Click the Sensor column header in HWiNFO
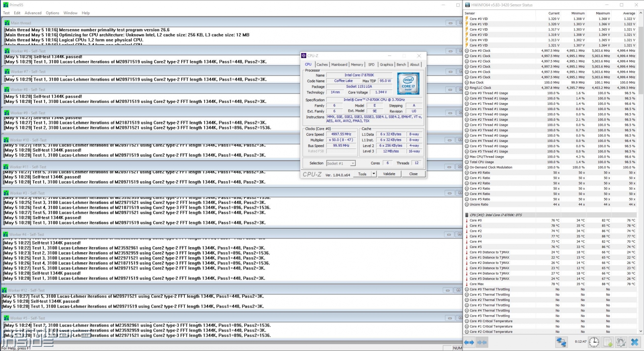This screenshot has height=351, width=644. coord(499,13)
